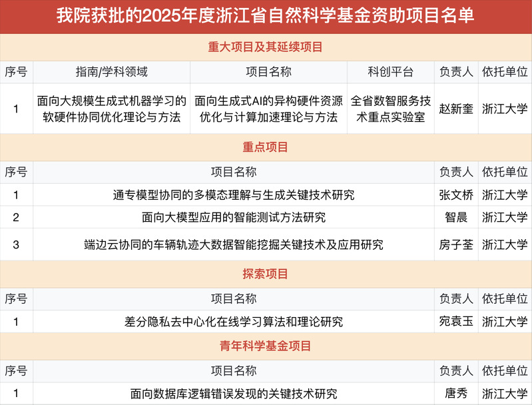Select the 重点项目 section heading
The height and width of the screenshot is (405, 532).
coord(266,147)
